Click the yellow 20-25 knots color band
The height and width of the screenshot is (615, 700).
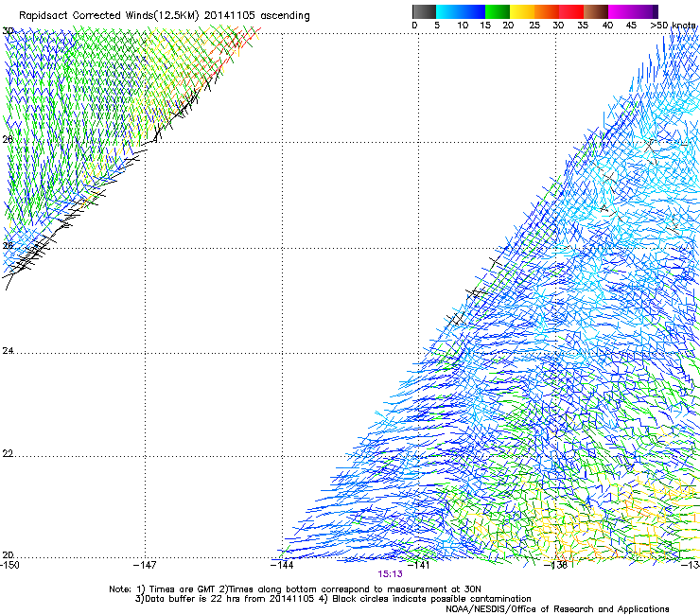click(522, 11)
